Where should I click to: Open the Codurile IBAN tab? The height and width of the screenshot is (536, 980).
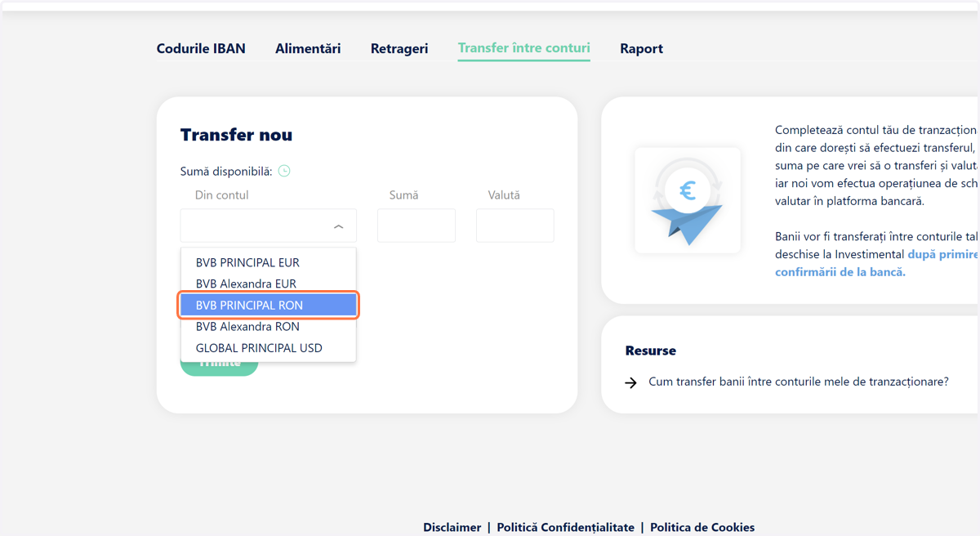[201, 48]
